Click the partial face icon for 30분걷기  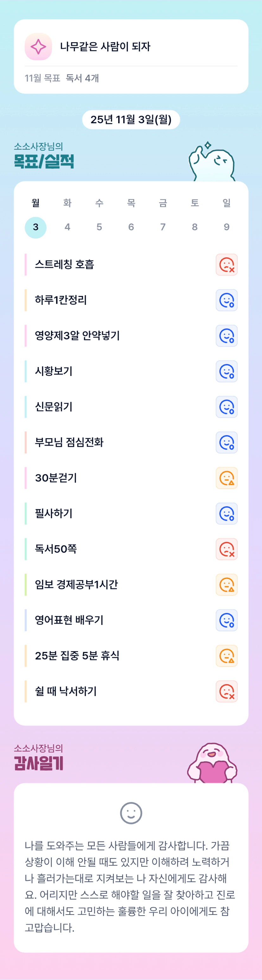point(227,478)
